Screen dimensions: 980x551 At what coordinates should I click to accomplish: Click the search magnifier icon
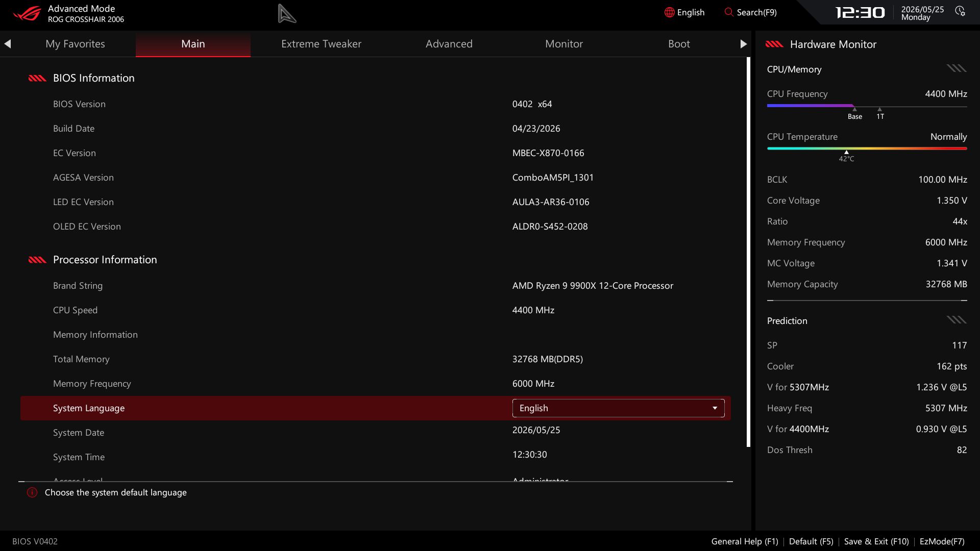(729, 12)
